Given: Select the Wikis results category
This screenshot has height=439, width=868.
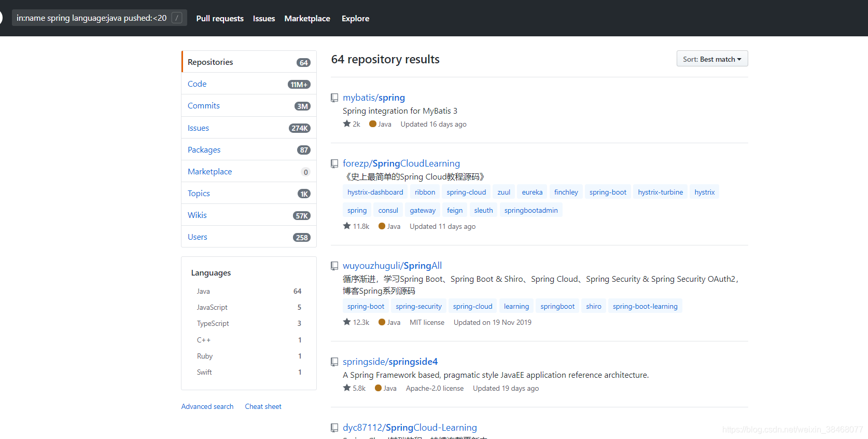Looking at the screenshot, I should tap(249, 215).
